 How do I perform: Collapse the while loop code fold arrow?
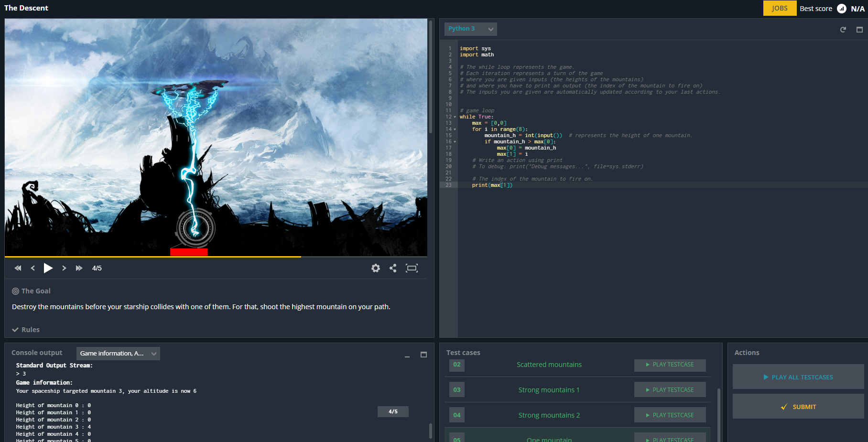(x=455, y=117)
